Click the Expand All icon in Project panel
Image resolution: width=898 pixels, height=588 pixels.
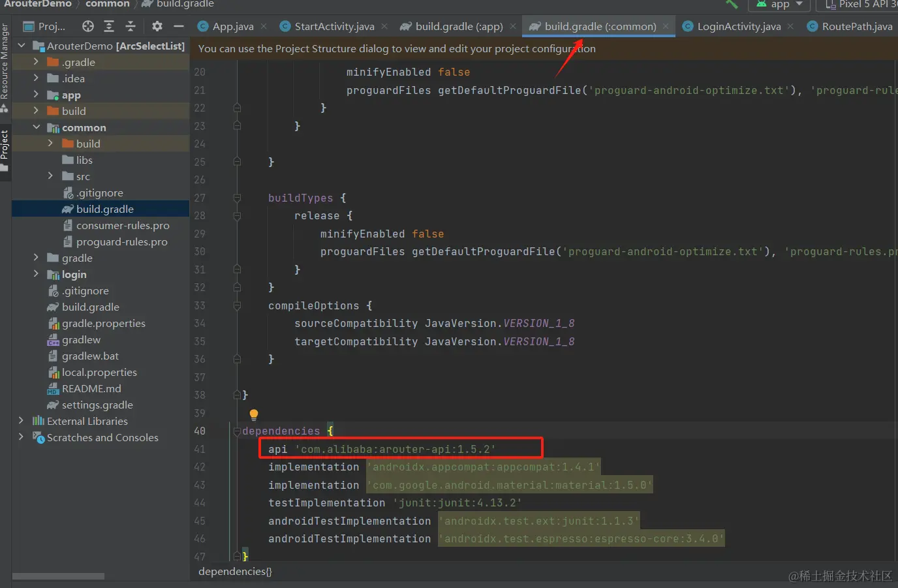click(109, 26)
